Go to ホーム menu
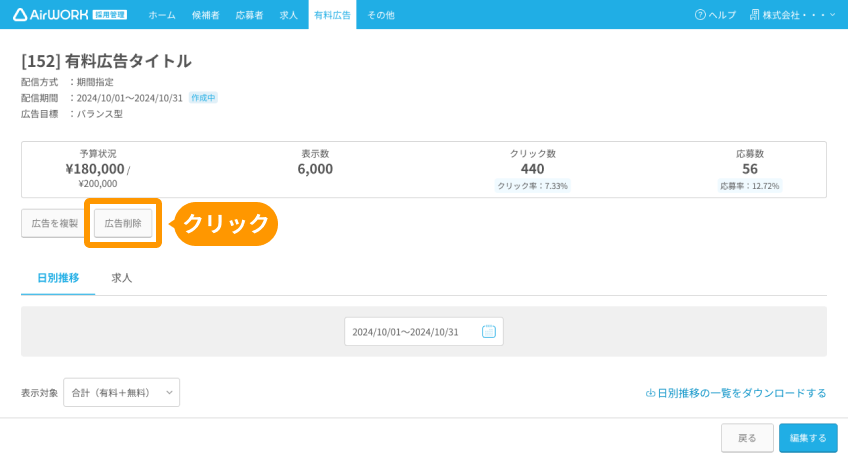 (x=162, y=15)
